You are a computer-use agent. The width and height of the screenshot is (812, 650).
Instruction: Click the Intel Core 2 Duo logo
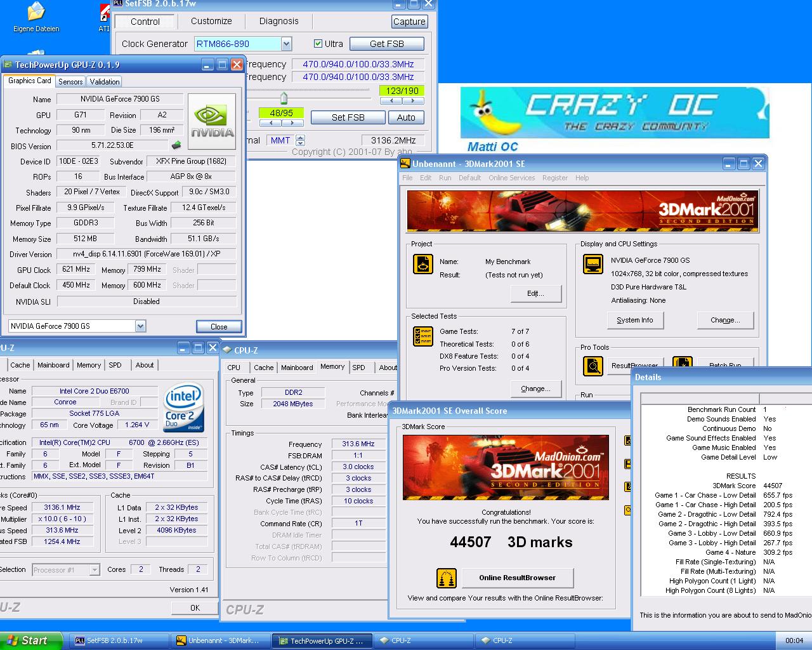[183, 408]
